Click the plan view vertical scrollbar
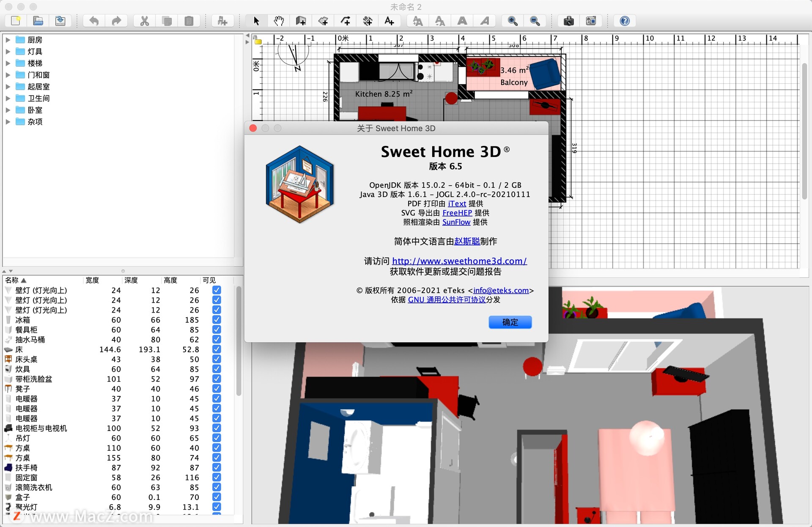The height and width of the screenshot is (527, 812). (804, 131)
